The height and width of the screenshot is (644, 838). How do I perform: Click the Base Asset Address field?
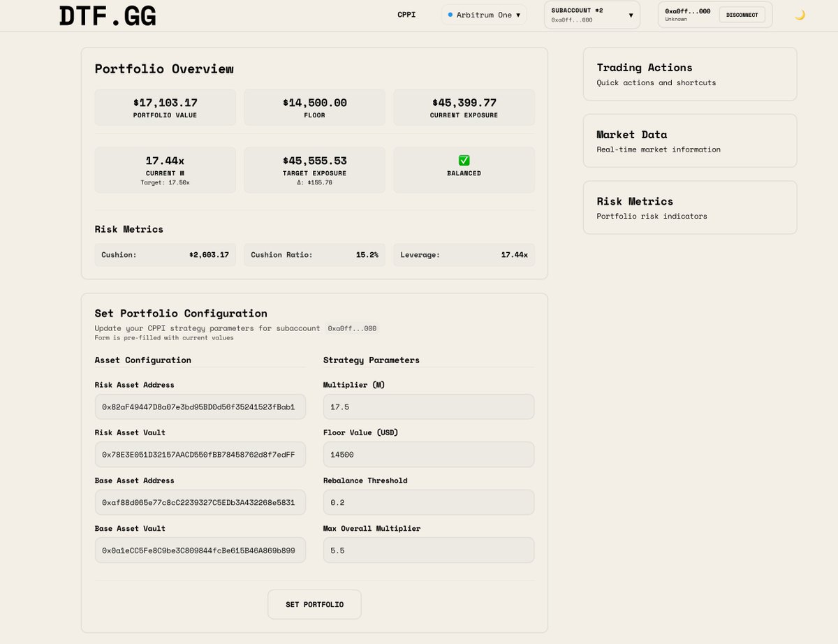click(x=200, y=502)
